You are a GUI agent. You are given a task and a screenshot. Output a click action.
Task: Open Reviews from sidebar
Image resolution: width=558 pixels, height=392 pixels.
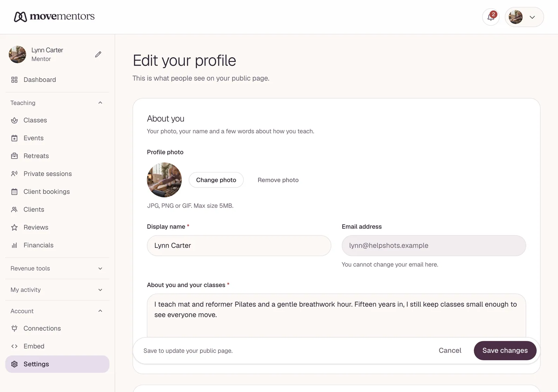pos(57,227)
